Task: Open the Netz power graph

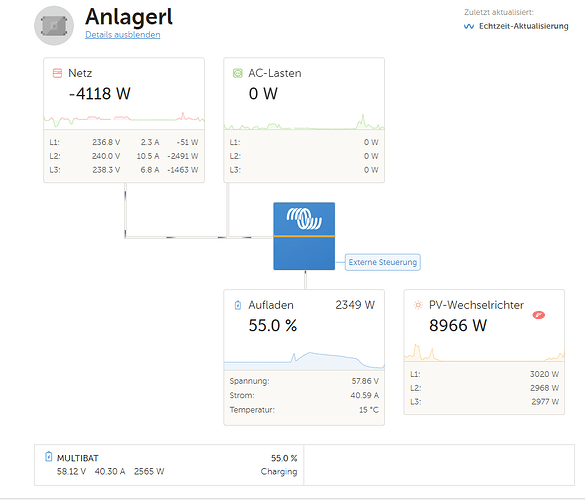Action: tap(124, 119)
